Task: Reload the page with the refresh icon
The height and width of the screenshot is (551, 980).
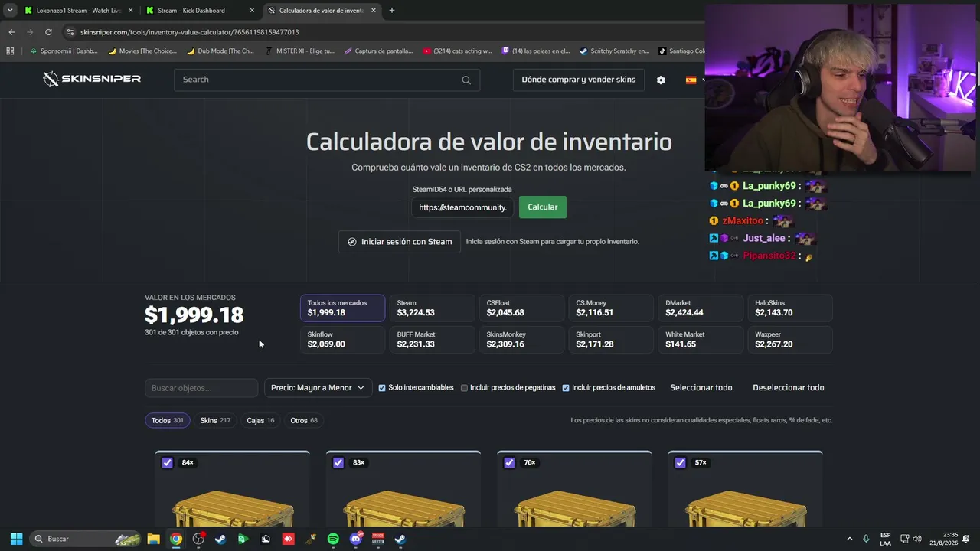Action: 48,32
